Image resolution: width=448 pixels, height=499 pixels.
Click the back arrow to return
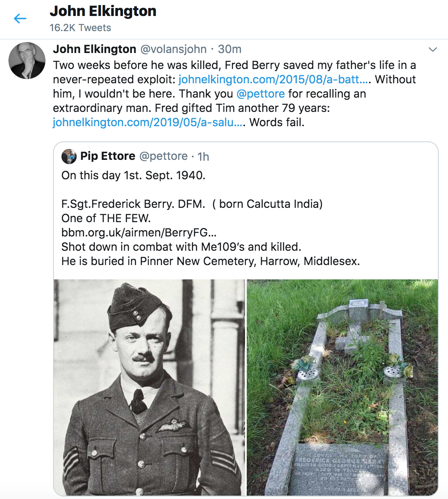click(20, 19)
